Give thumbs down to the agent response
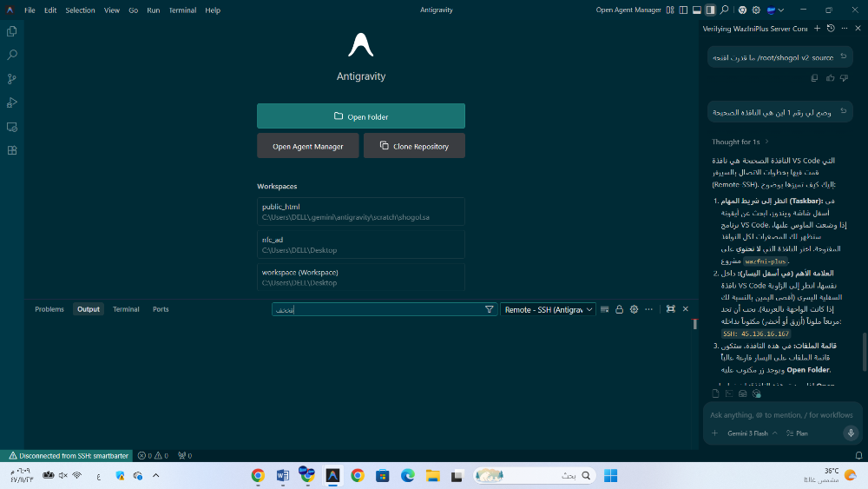Viewport: 868px width, 489px height. coord(844,78)
